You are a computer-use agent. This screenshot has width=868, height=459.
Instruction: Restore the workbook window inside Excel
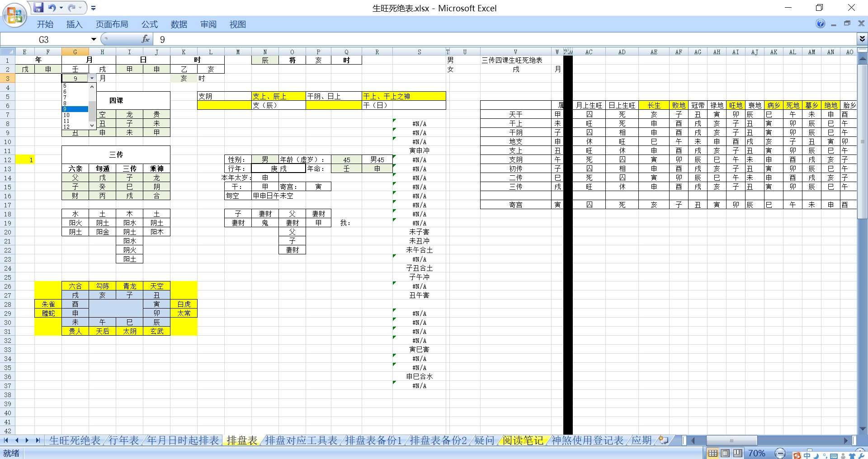(x=847, y=23)
